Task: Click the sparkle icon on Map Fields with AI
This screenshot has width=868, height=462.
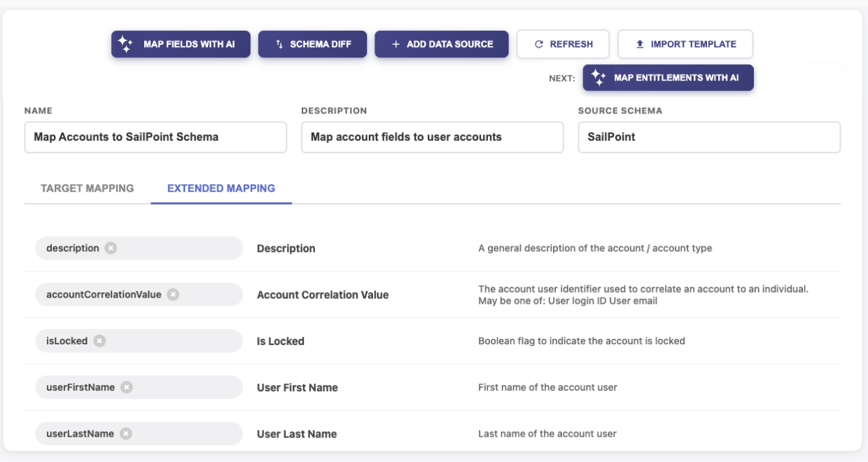Action: coord(125,44)
